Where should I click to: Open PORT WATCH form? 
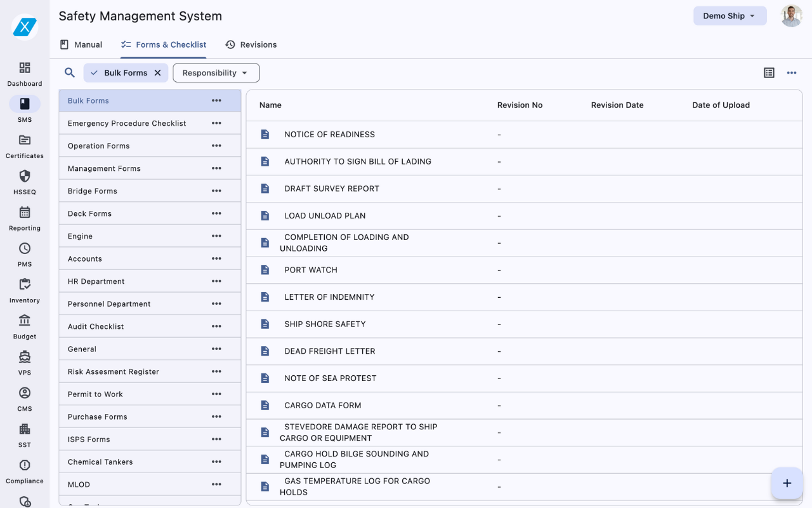[311, 270]
